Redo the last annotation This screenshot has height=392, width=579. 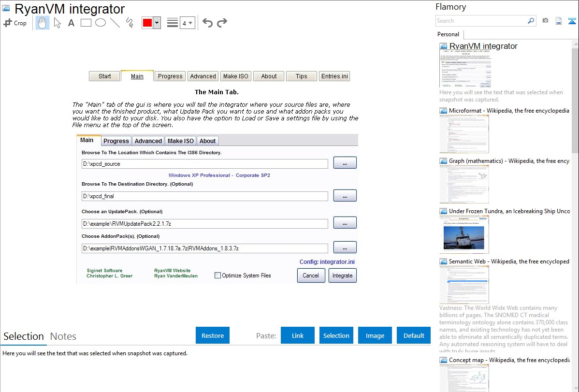pos(222,23)
